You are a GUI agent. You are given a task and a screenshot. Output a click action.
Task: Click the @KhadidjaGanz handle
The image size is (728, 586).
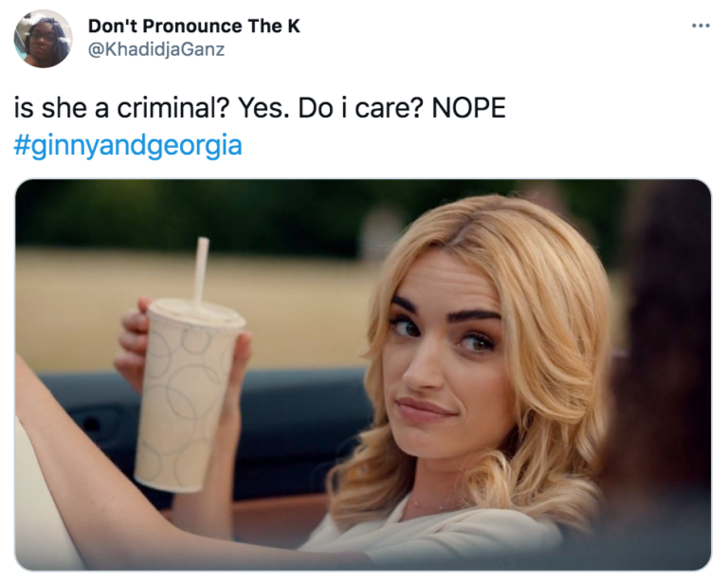[156, 49]
